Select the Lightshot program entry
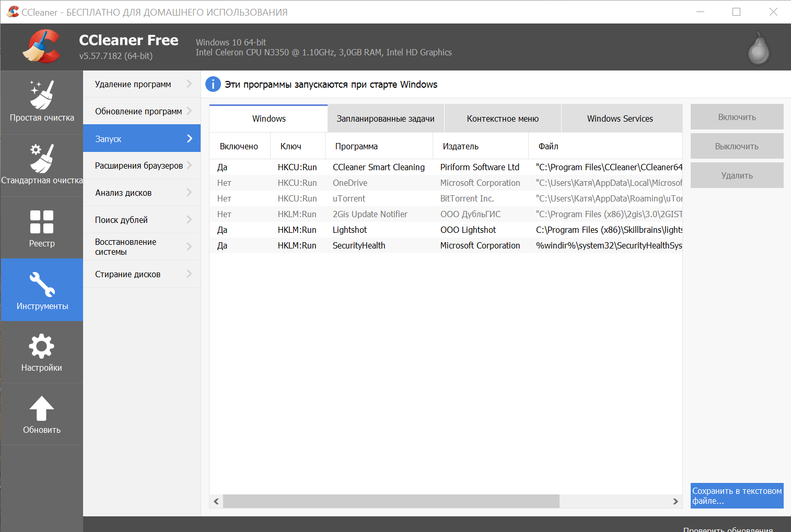Image resolution: width=791 pixels, height=532 pixels. (x=446, y=230)
